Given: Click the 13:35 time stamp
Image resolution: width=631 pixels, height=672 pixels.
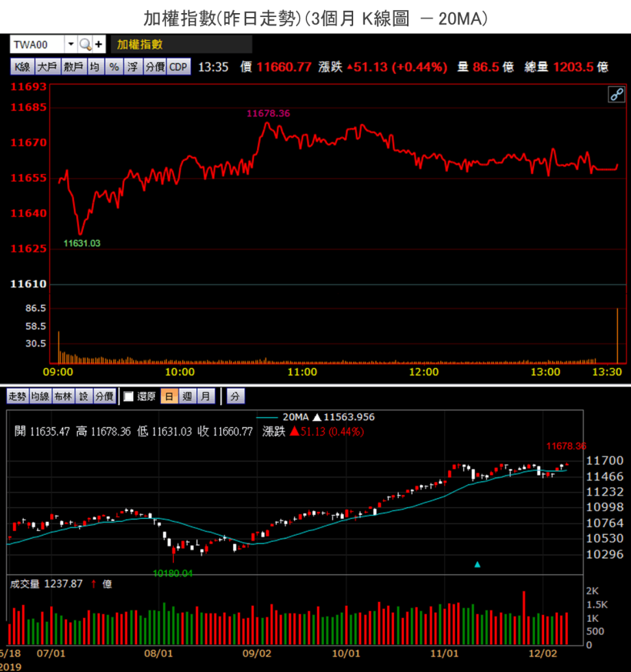Looking at the screenshot, I should coord(213,67).
